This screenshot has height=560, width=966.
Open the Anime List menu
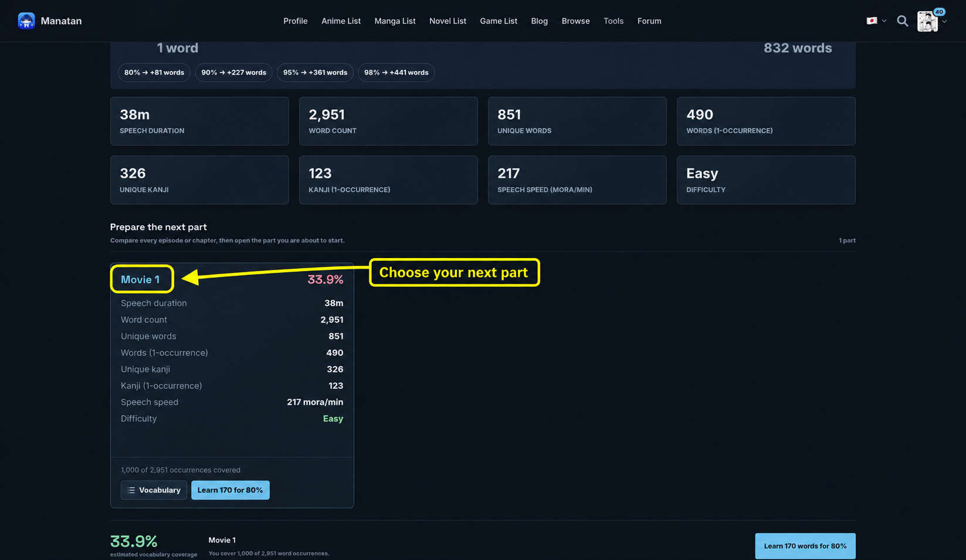click(x=341, y=21)
